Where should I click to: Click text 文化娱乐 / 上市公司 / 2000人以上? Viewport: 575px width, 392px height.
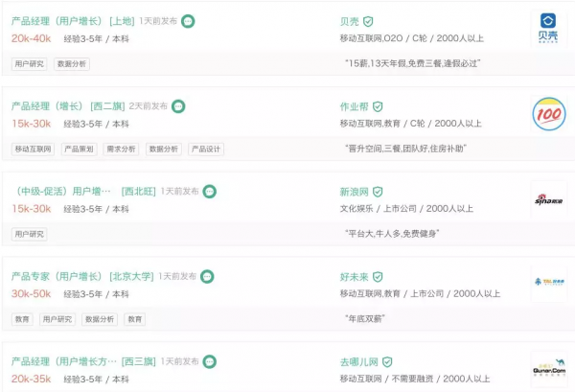(406, 209)
